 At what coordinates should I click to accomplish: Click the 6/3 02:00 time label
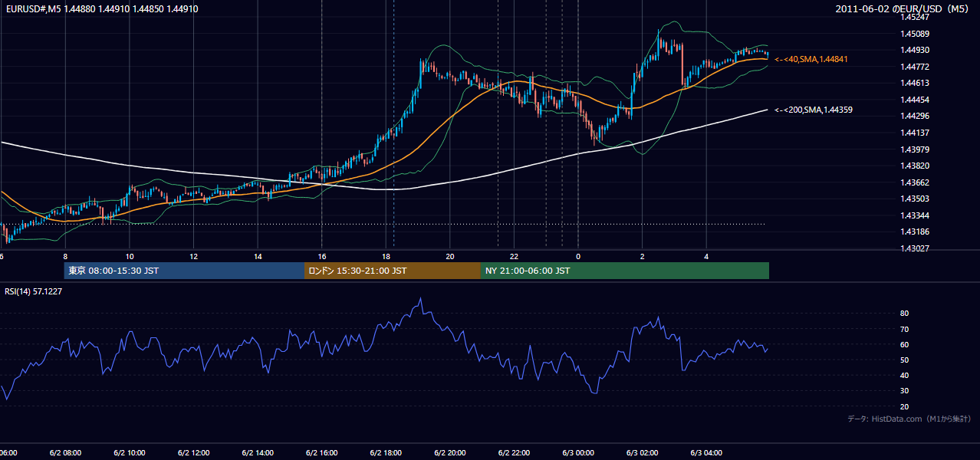643,453
